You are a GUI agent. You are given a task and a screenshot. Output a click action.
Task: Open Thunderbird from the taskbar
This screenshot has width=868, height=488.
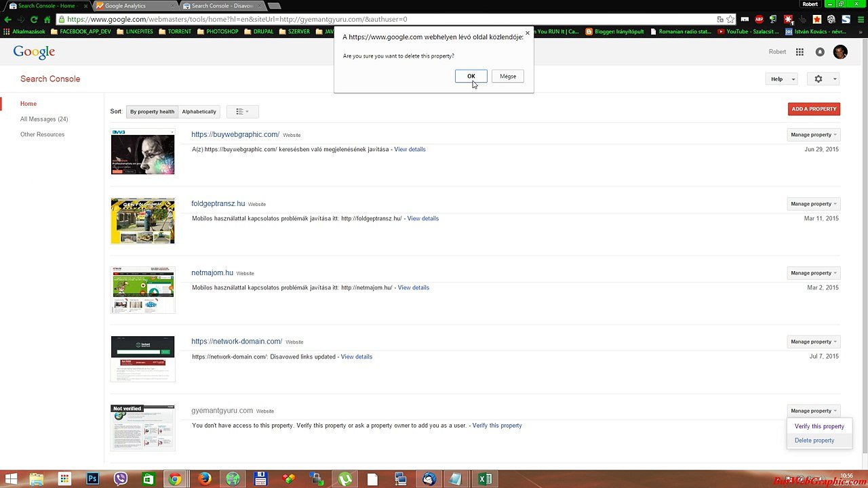pos(429,479)
